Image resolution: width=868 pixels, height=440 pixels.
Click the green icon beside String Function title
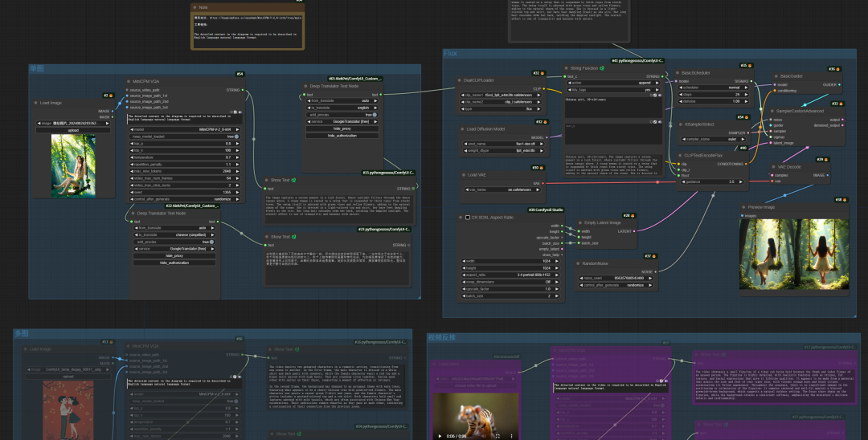602,68
